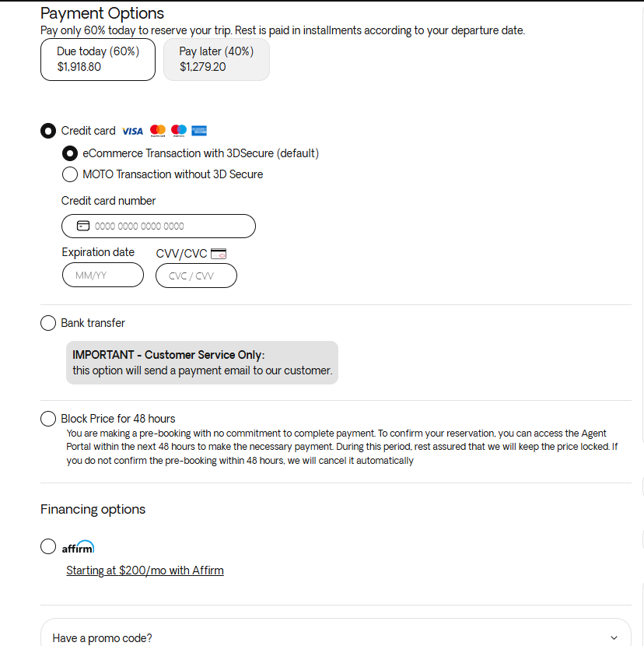This screenshot has height=646, width=644.
Task: Switch to the Pay later (40%) tab
Action: click(216, 59)
